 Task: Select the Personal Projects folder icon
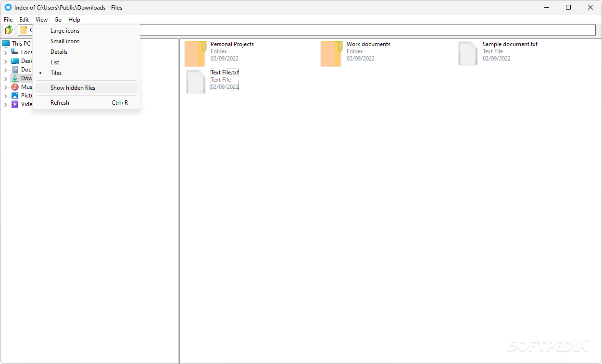pos(196,53)
